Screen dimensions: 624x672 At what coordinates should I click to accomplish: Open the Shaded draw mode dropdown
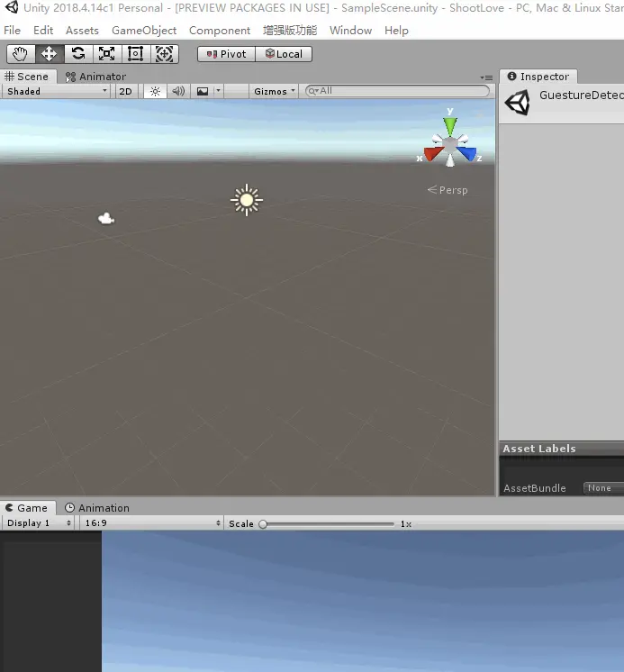click(57, 91)
